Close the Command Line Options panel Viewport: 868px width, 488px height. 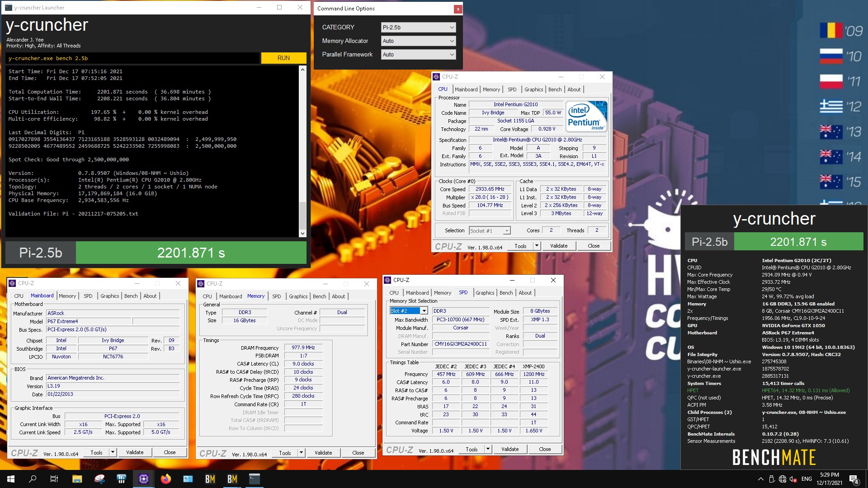click(x=458, y=9)
